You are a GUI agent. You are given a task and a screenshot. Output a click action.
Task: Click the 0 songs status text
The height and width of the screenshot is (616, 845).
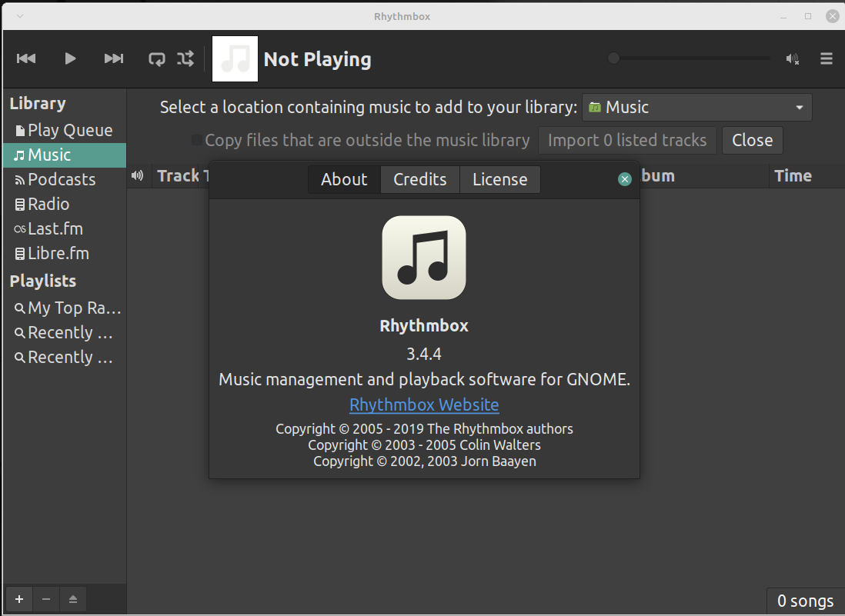[805, 601]
